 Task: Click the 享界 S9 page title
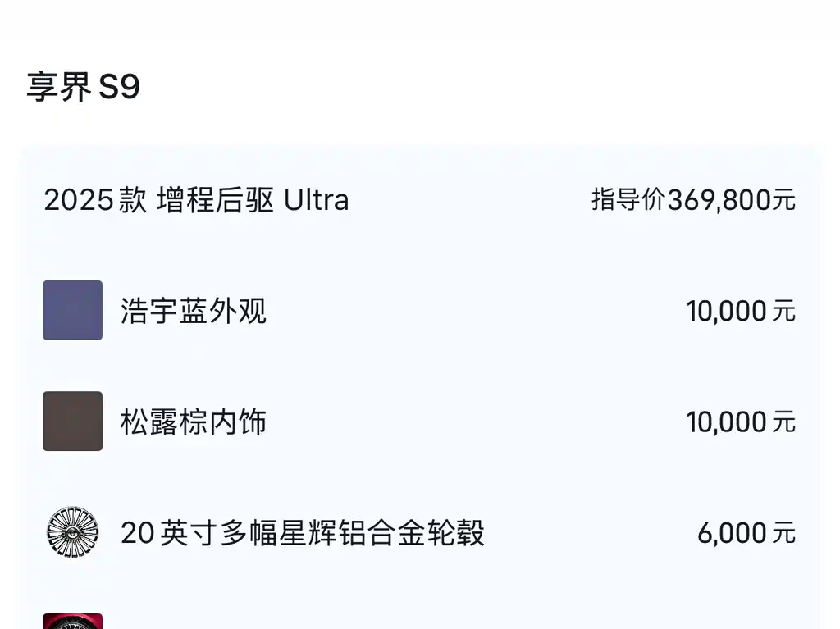click(x=84, y=87)
